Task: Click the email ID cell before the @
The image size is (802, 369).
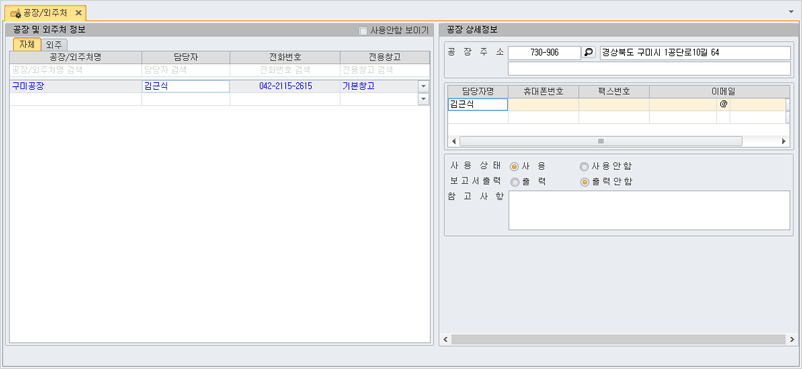Action: pos(683,104)
